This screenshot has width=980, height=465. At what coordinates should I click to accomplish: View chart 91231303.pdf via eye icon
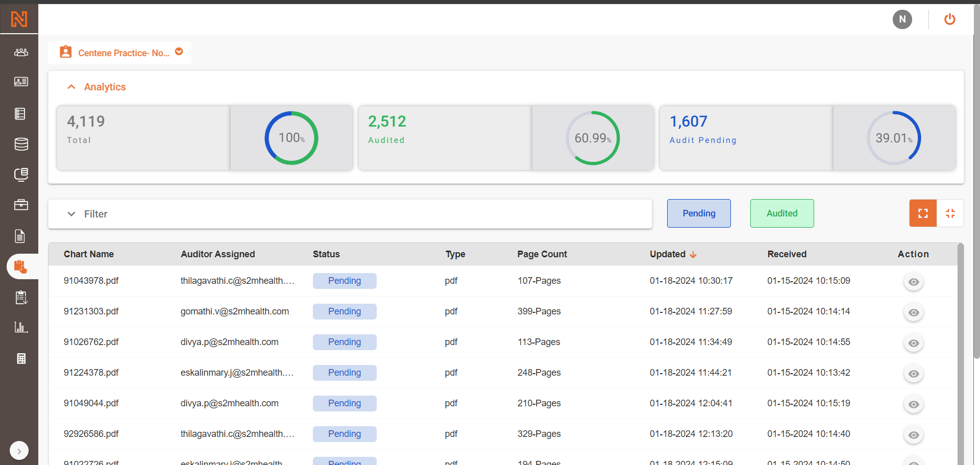(x=914, y=312)
